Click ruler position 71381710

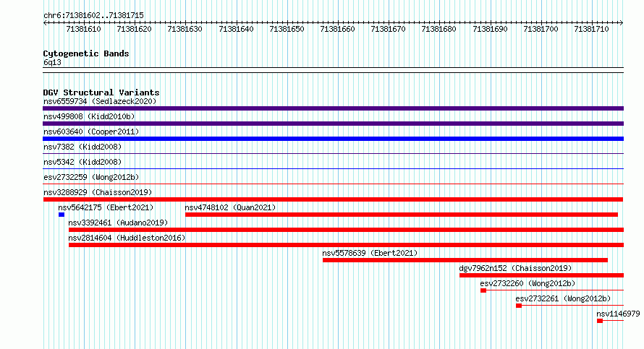click(591, 29)
